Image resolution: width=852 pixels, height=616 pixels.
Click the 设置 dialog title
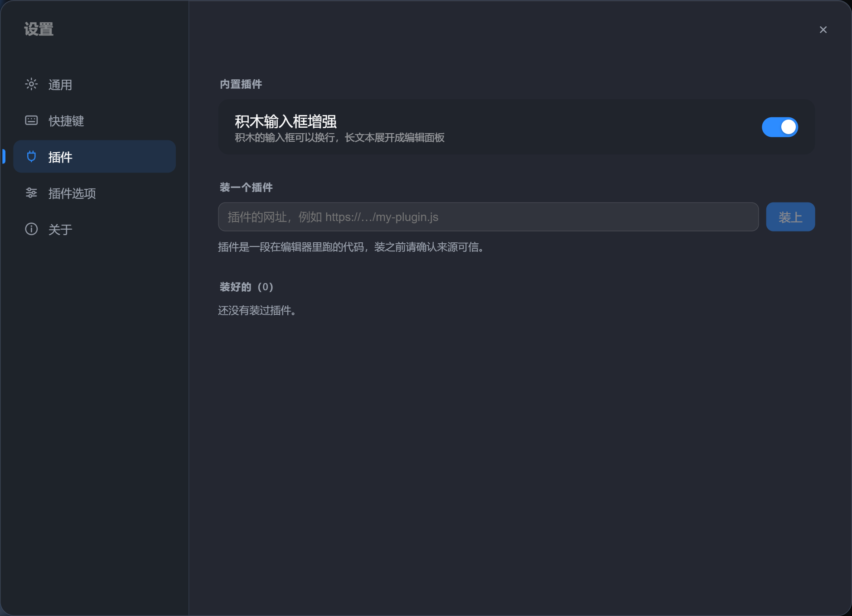tap(39, 29)
